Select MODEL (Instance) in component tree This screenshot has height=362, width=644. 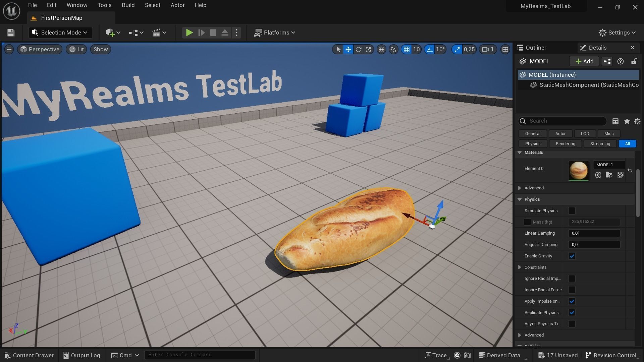(578, 75)
